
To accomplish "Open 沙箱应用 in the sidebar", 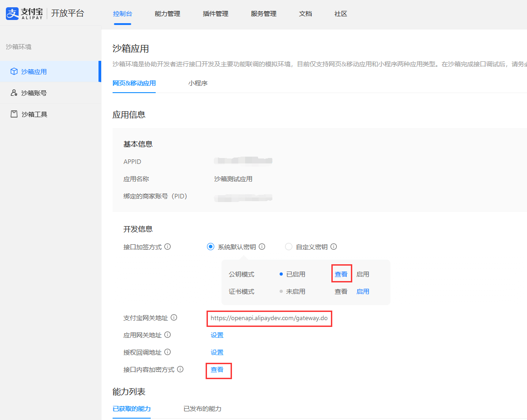I will click(x=50, y=72).
